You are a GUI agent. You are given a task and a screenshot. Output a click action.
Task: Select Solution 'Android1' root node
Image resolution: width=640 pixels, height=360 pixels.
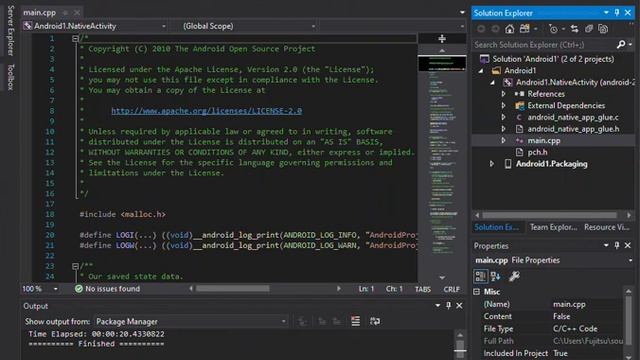[x=553, y=59]
